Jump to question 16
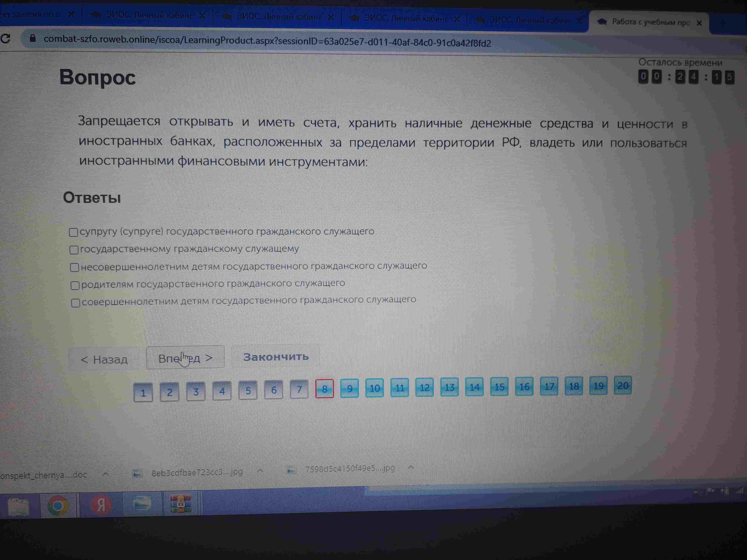Viewport: 747px width, 560px height. 524,386
